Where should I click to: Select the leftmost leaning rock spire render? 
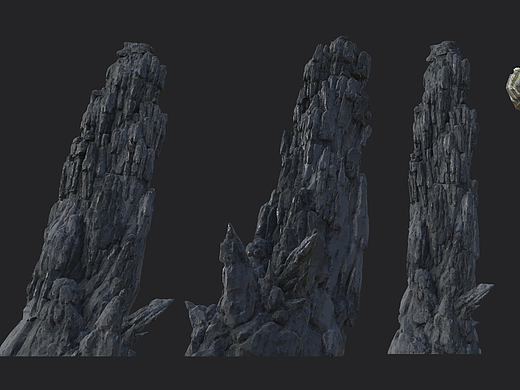tap(87, 199)
